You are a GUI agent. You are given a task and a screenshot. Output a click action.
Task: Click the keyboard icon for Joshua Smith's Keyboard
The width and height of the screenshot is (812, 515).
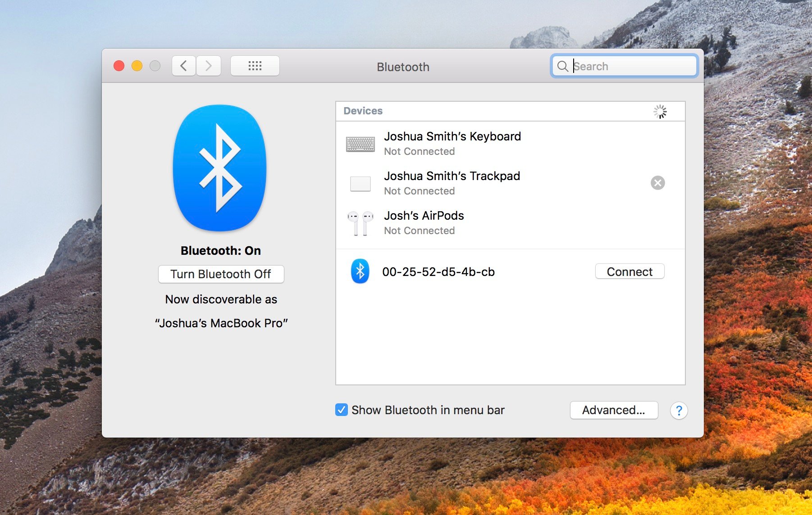(x=360, y=144)
